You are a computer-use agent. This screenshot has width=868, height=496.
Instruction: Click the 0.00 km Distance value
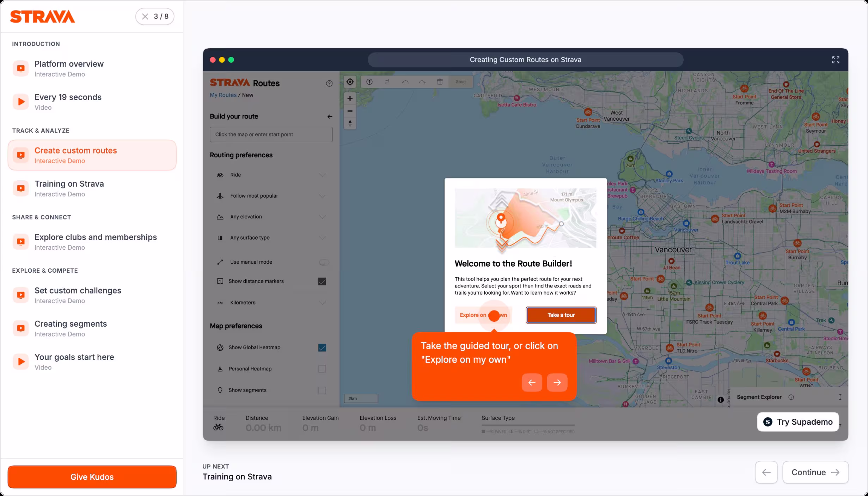pyautogui.click(x=263, y=428)
